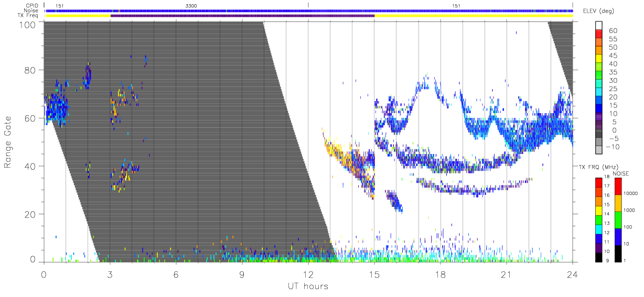
Task: Click the 17 tick on TX FRQ legend
Action: pos(607,186)
